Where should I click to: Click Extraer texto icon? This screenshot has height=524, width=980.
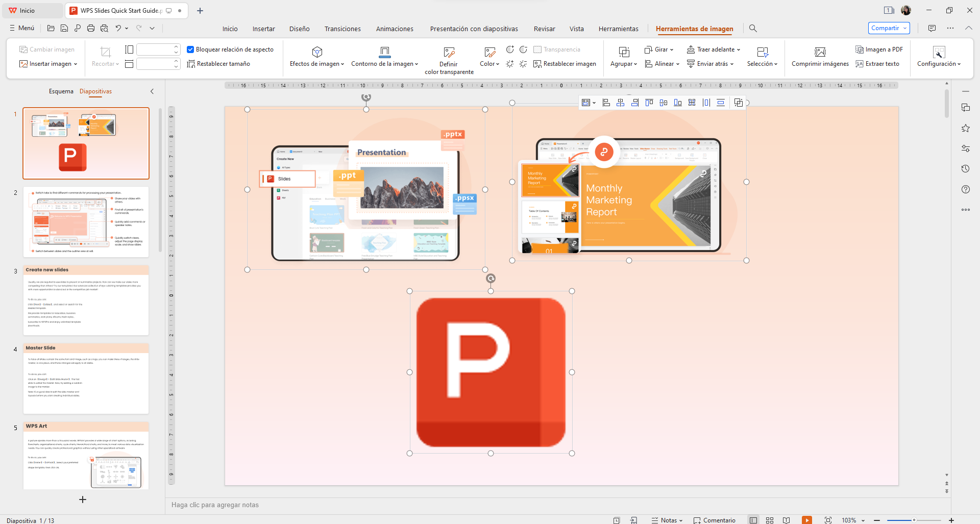pos(860,64)
